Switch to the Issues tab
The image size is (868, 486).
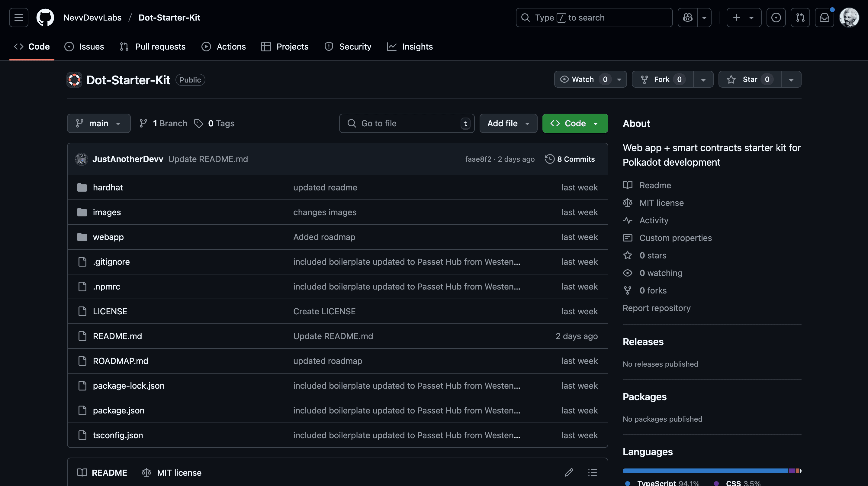[x=84, y=47]
